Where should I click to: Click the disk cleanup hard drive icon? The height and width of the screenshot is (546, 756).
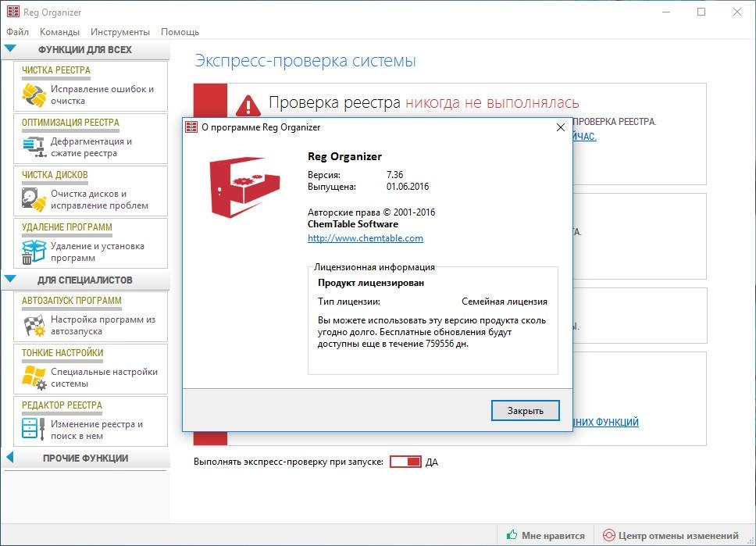click(x=34, y=199)
